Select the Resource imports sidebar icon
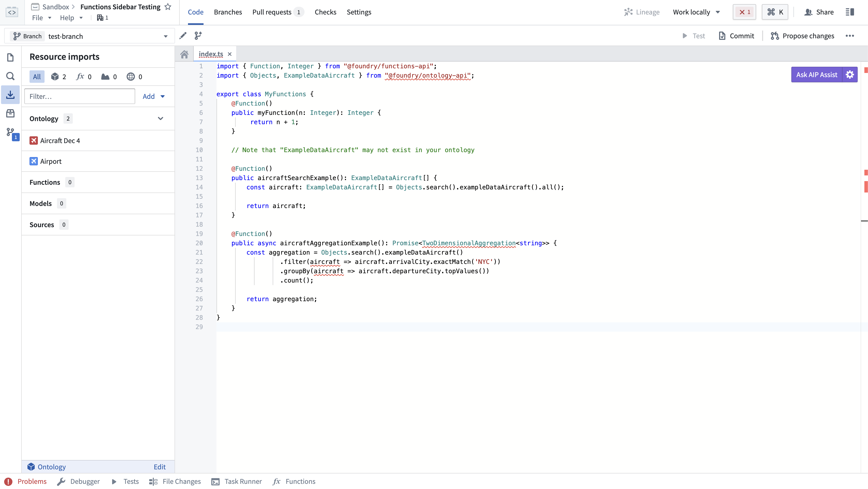The image size is (868, 489). (10, 95)
